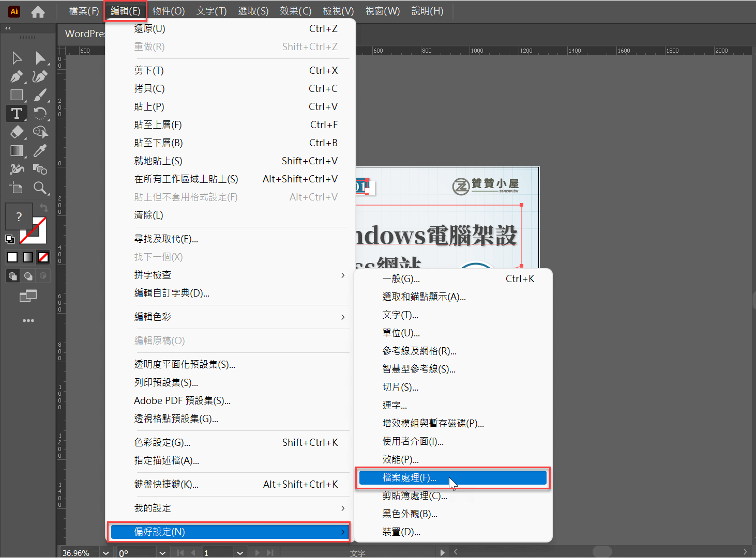The height and width of the screenshot is (558, 756).
Task: Go to the next artboard
Action: [x=257, y=552]
